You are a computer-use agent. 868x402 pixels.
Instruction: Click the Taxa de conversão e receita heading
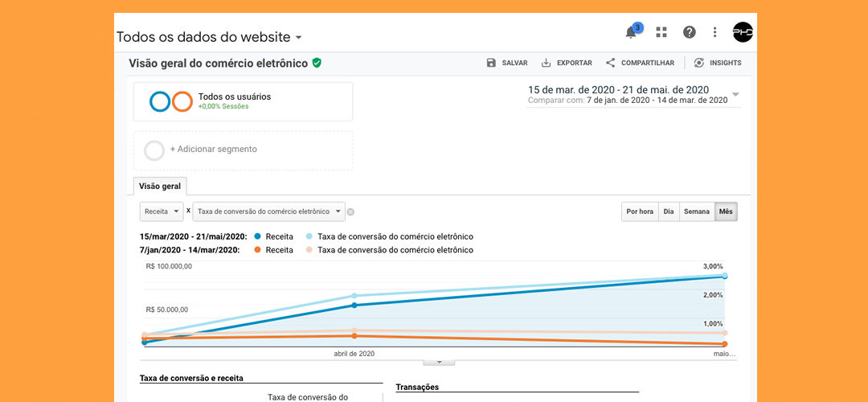click(191, 378)
